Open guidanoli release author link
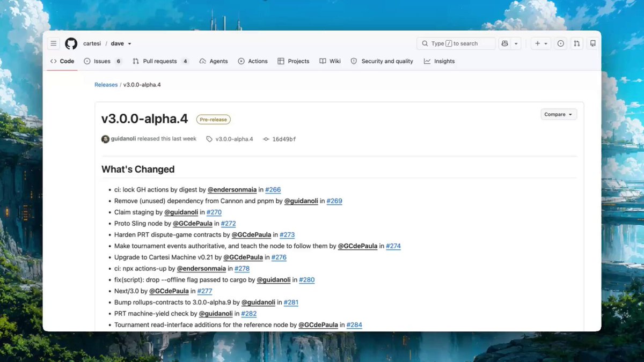The height and width of the screenshot is (362, 644). (123, 139)
